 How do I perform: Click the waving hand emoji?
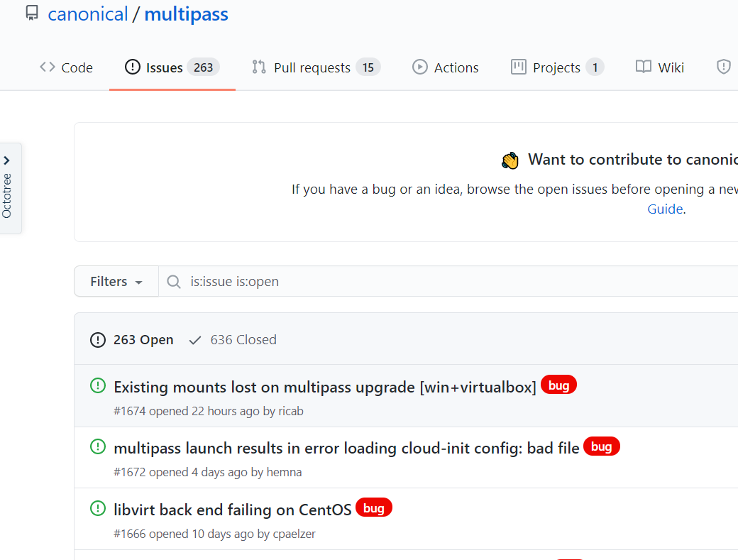[x=510, y=160]
